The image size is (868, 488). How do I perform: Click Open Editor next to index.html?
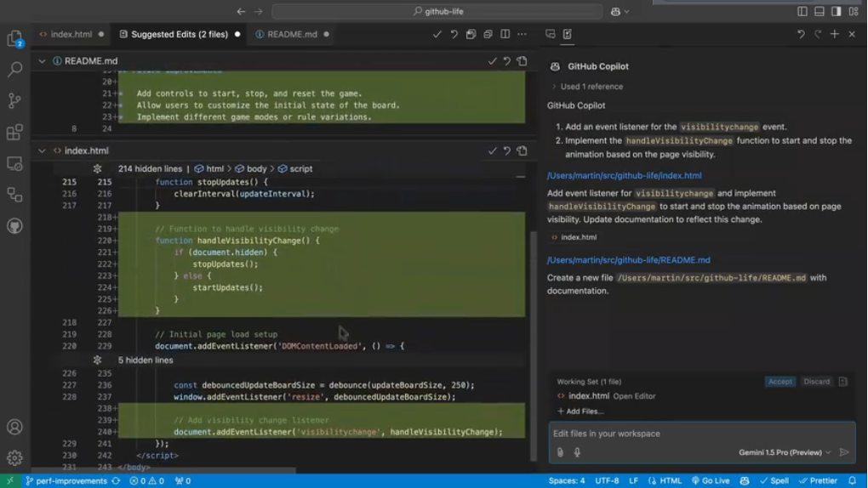pos(634,396)
